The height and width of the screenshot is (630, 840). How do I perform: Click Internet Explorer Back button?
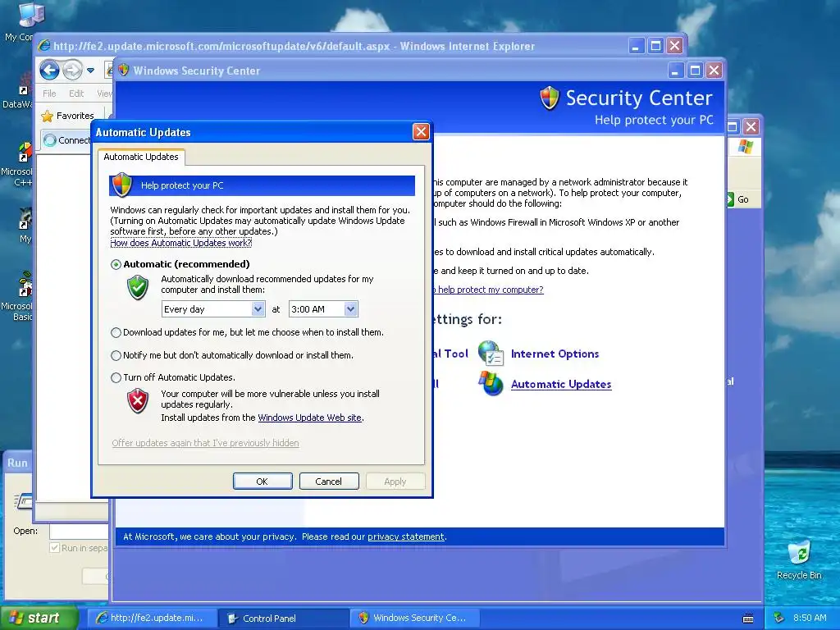(x=49, y=70)
